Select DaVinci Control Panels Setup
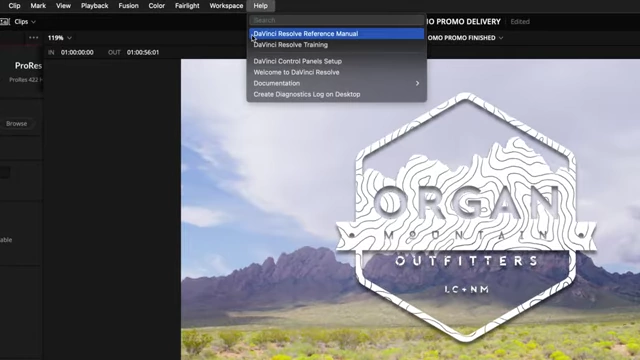 pos(337,61)
